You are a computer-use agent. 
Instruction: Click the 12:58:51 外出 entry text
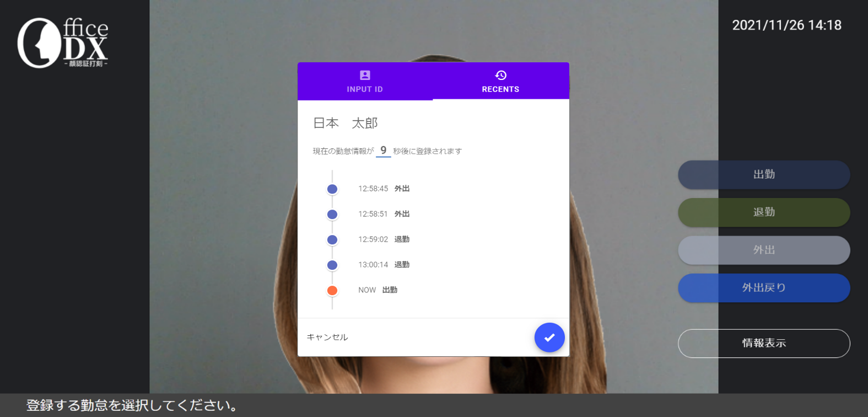pos(384,214)
